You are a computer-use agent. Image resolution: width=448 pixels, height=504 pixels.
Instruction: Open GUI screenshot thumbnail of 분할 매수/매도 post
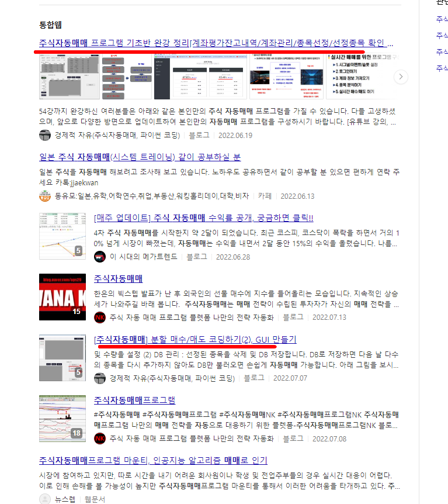(x=62, y=358)
